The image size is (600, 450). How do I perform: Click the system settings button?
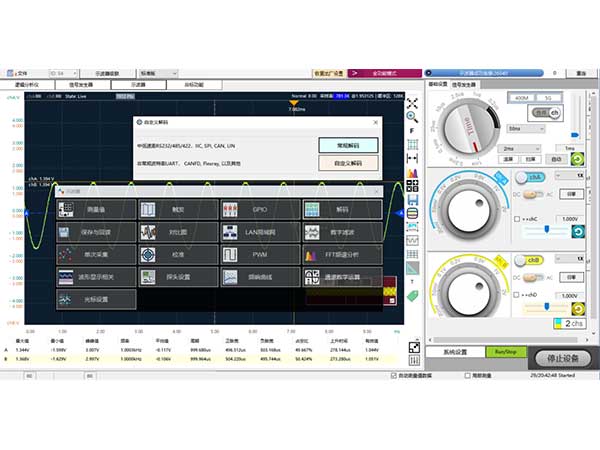[455, 352]
